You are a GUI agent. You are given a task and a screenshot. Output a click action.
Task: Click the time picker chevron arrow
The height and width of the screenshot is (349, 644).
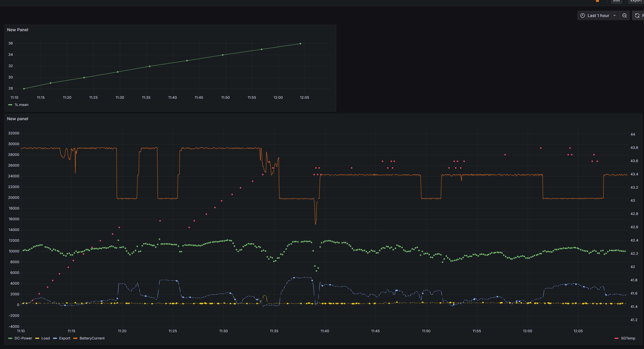(x=615, y=15)
